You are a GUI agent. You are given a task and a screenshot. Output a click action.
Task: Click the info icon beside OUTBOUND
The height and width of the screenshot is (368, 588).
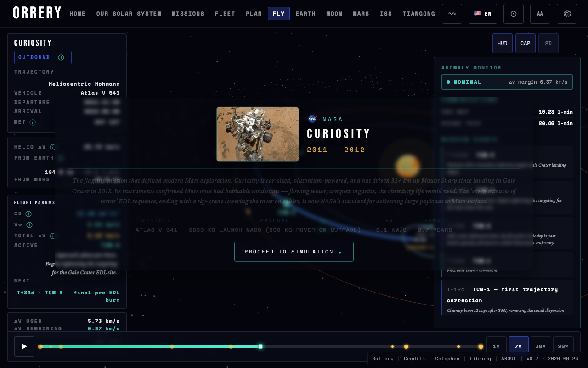61,57
